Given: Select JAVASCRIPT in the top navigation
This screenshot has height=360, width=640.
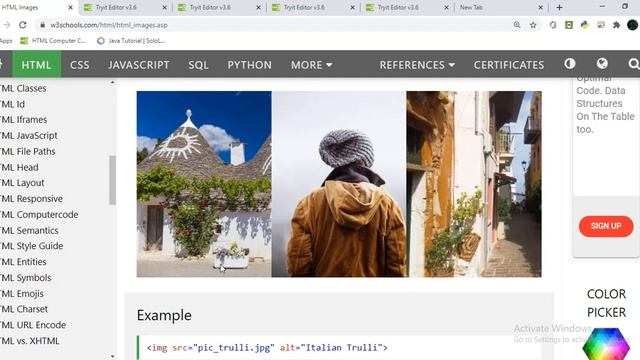Looking at the screenshot, I should pyautogui.click(x=139, y=64).
